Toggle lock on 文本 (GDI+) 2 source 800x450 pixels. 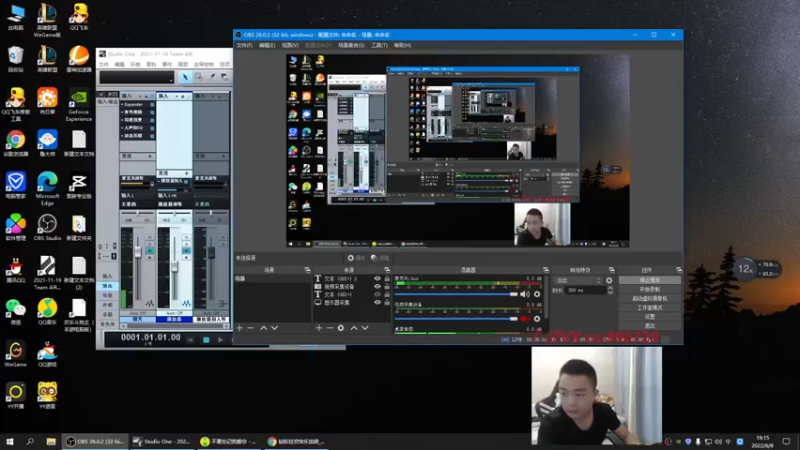(387, 279)
